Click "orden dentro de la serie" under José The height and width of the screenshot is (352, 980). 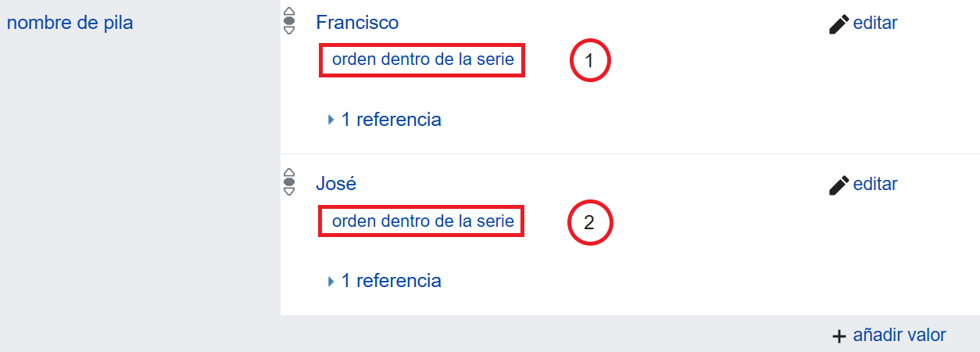click(423, 221)
